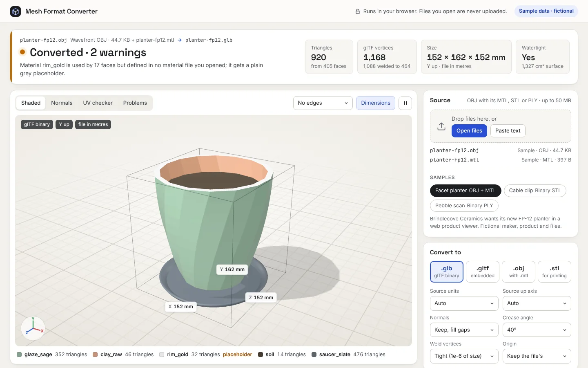Open the Source up axis dropdown
This screenshot has width=588, height=368.
(x=537, y=303)
